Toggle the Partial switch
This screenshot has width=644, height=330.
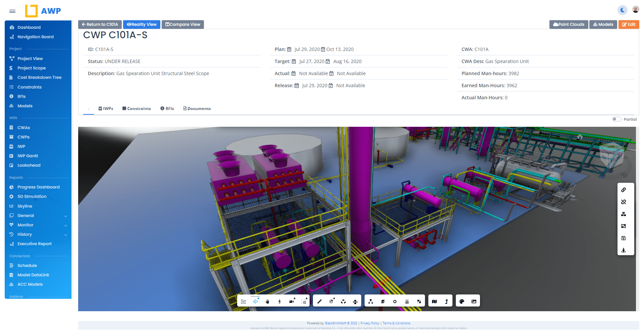616,119
